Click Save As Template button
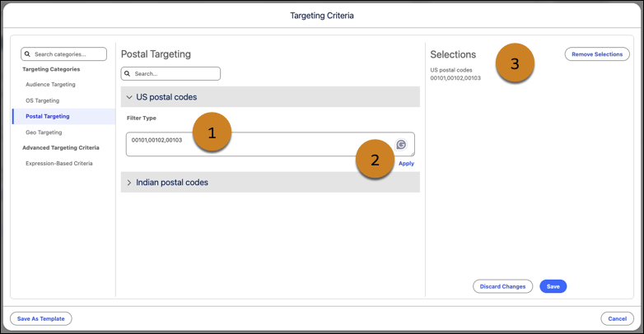The height and width of the screenshot is (334, 644). [41, 319]
